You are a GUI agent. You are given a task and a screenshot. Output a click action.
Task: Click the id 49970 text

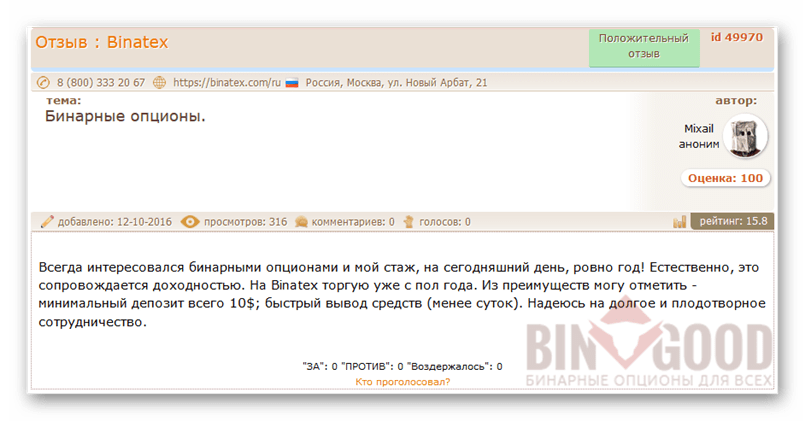click(737, 37)
